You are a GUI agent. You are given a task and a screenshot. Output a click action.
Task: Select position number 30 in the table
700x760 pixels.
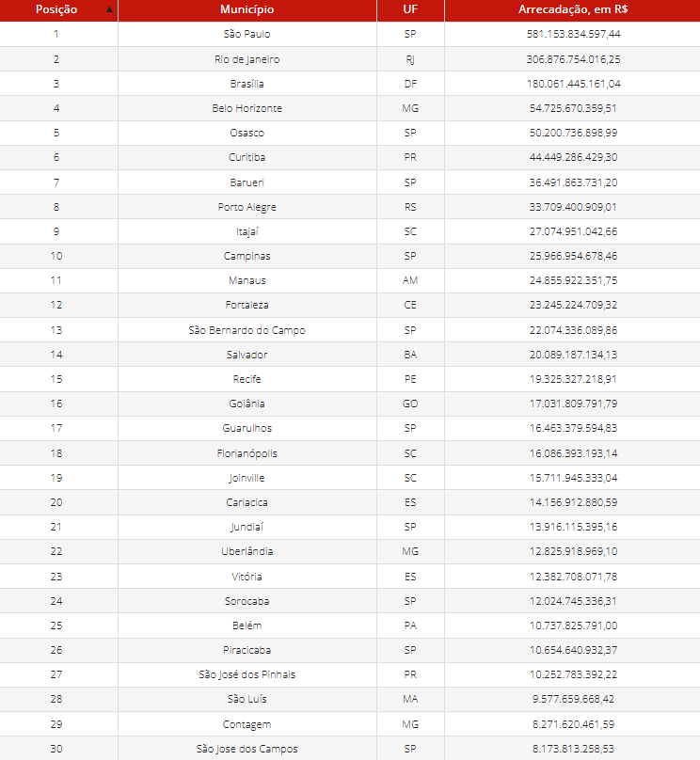pyautogui.click(x=56, y=749)
